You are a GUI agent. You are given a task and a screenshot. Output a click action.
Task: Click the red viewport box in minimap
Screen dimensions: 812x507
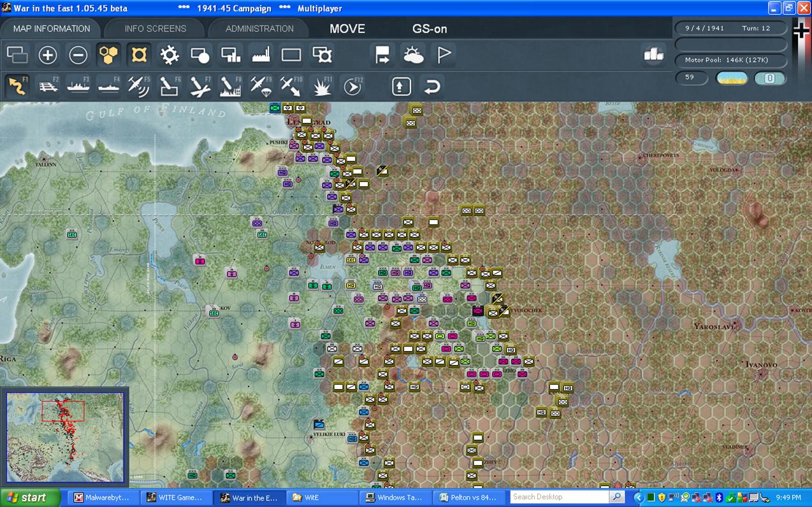[x=63, y=411]
